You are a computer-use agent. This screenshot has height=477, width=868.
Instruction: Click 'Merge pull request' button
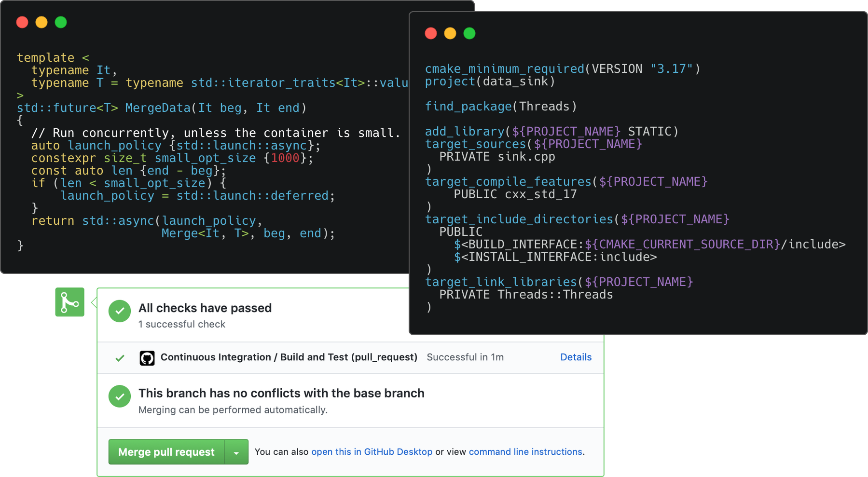click(166, 451)
